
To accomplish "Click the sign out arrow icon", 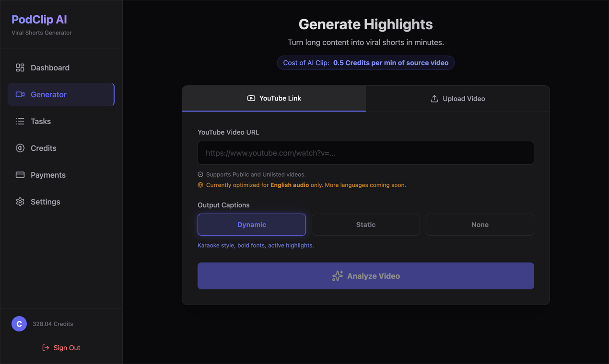I will coord(46,348).
